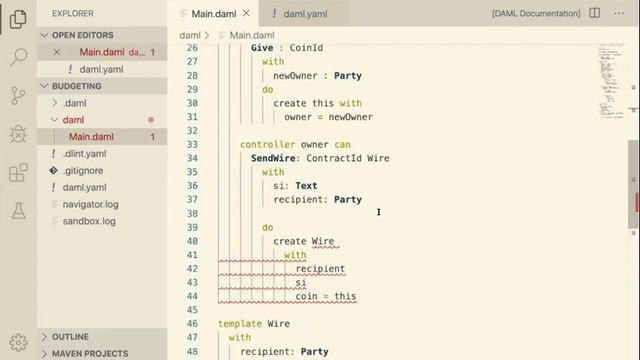Click 'controller owner can' on line 33
This screenshot has width=640, height=360.
295,144
